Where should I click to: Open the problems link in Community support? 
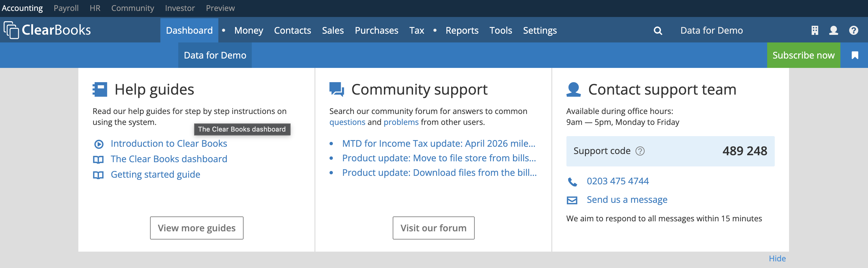coord(401,122)
